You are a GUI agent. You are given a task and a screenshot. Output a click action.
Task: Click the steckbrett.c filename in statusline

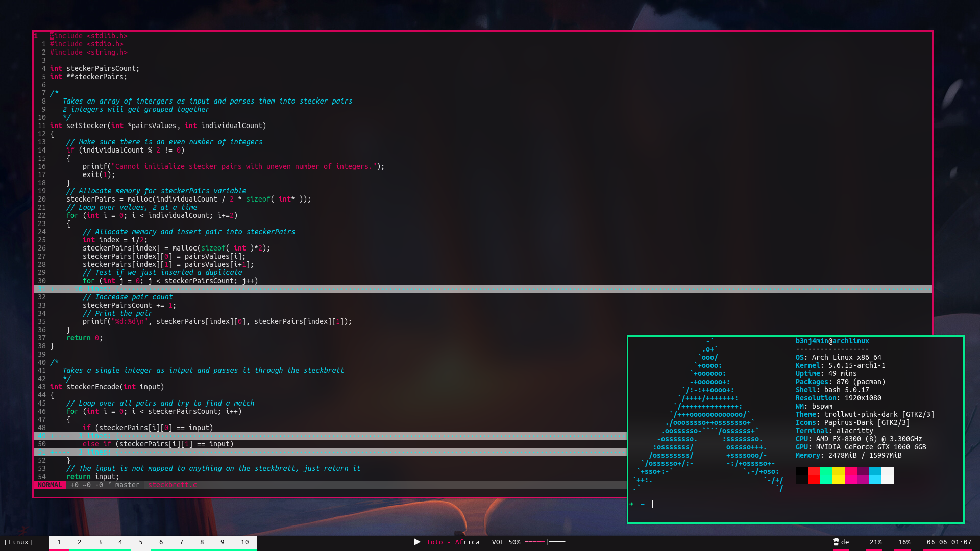tap(172, 485)
